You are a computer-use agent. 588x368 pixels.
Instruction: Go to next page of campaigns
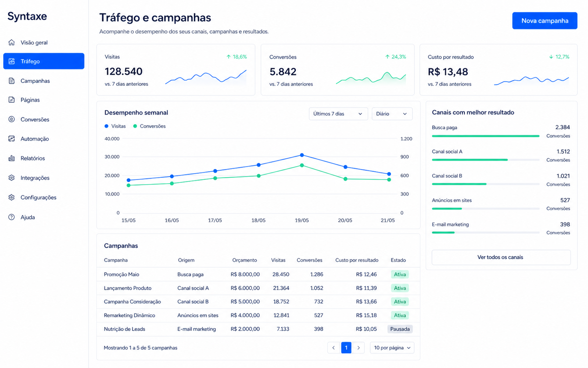pyautogui.click(x=358, y=348)
